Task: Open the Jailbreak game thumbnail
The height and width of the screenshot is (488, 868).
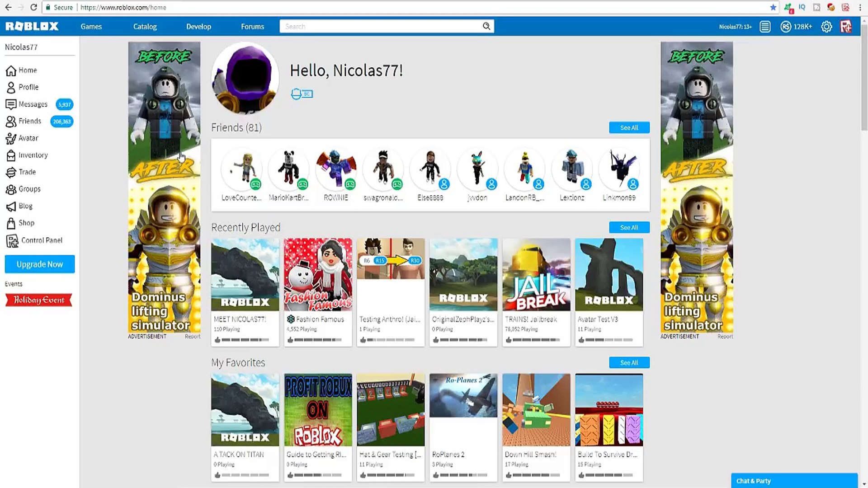Action: [536, 275]
